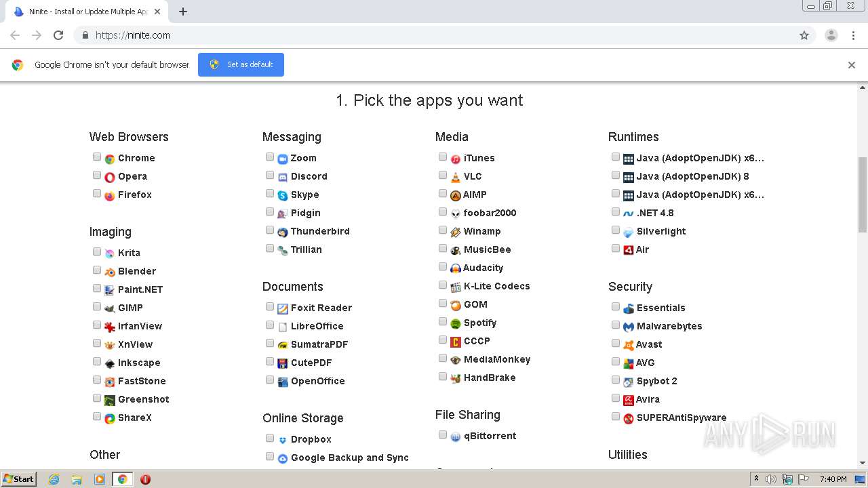The image size is (868, 488).
Task: Click the MediaMonkey label
Action: tap(497, 360)
